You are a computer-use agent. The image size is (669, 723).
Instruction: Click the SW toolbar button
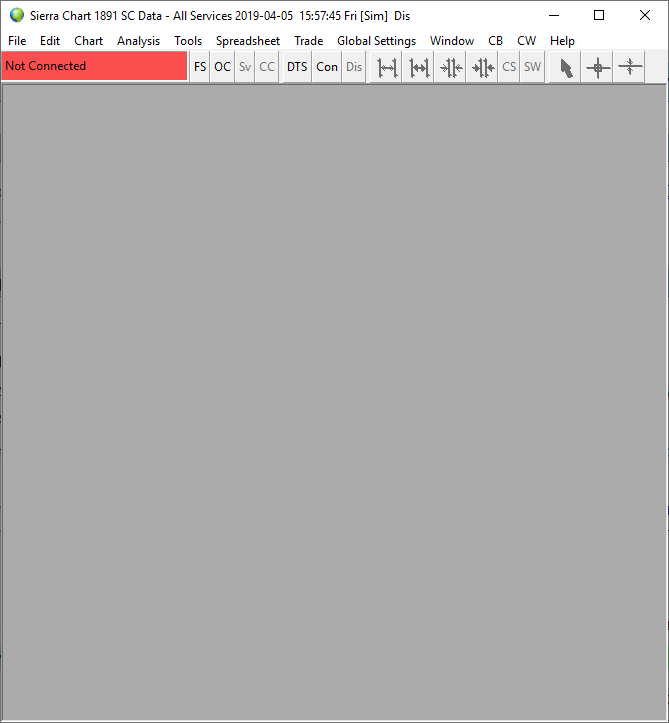click(x=532, y=67)
